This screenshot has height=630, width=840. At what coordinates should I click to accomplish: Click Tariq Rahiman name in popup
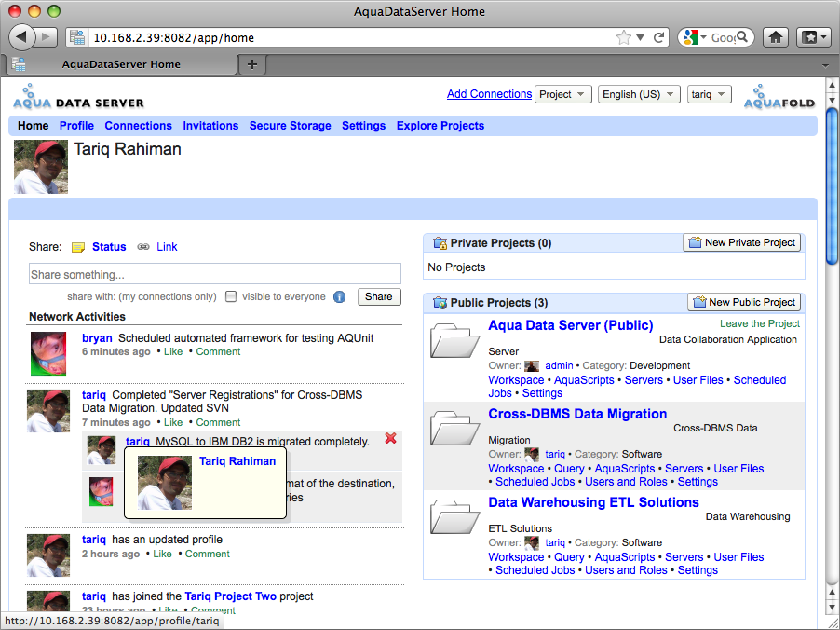click(237, 461)
